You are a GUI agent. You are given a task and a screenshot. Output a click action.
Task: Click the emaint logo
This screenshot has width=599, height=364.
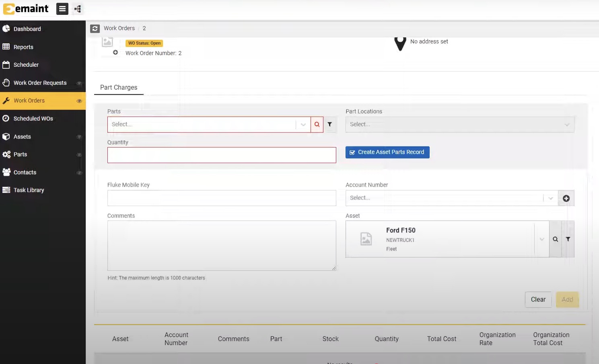pos(26,8)
